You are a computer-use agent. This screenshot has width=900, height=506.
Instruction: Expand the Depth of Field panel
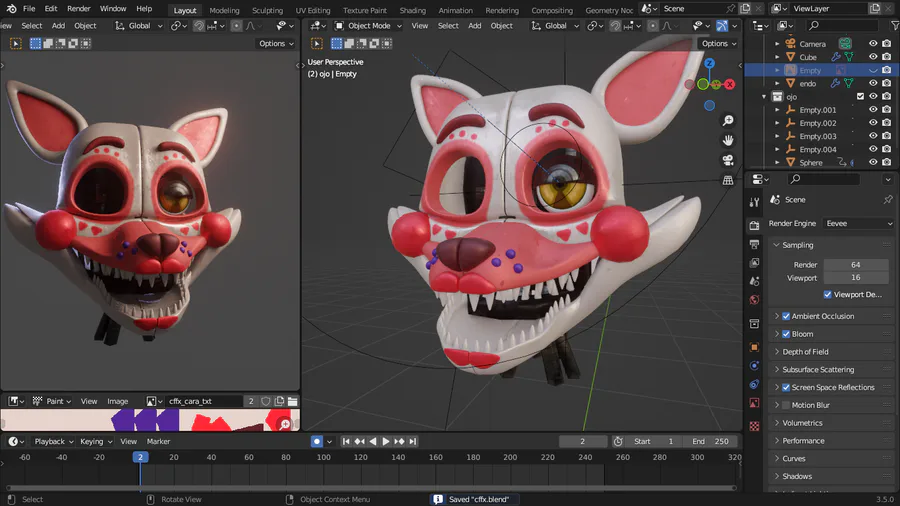pyautogui.click(x=805, y=352)
